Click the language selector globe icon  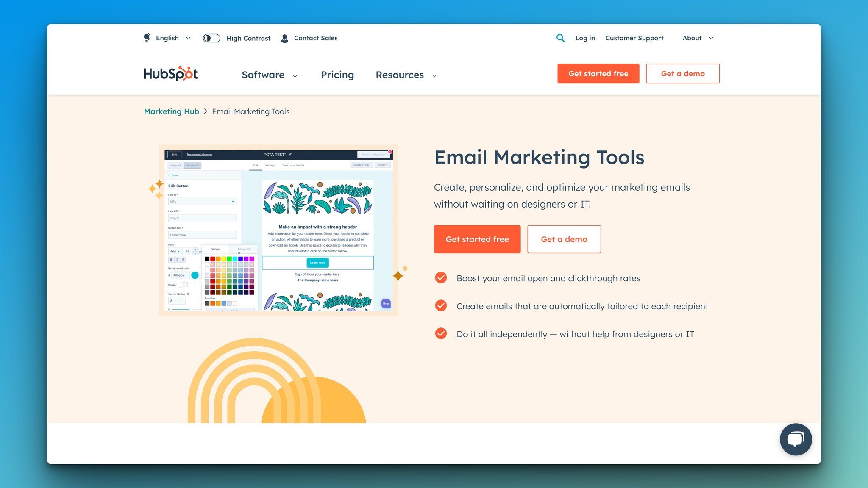coord(147,38)
